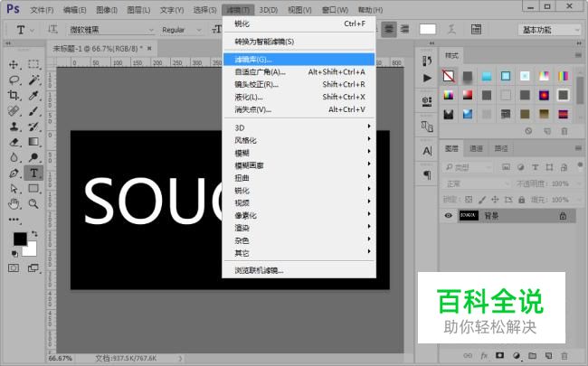Choose 滤镜库(G)... from the Filter menu

point(299,59)
